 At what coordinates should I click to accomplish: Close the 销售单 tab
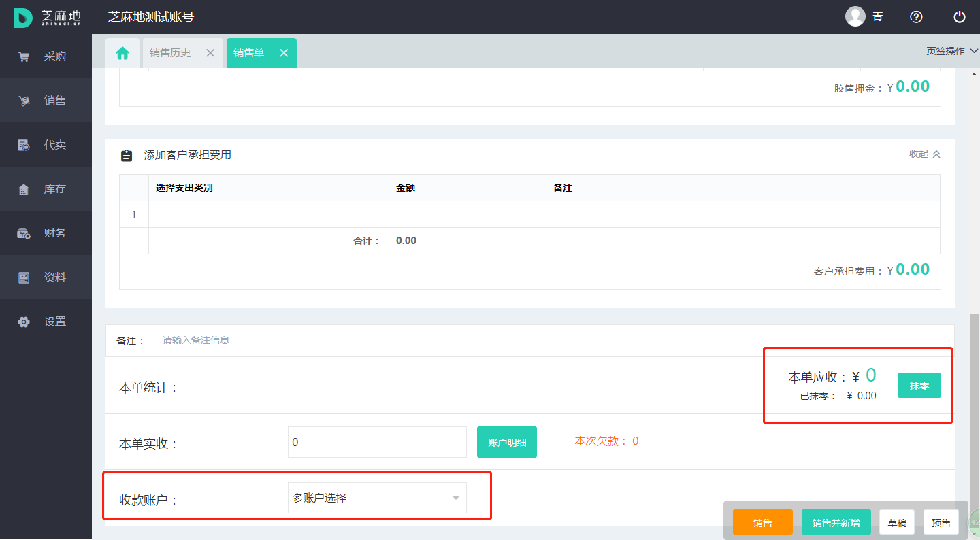tap(284, 53)
